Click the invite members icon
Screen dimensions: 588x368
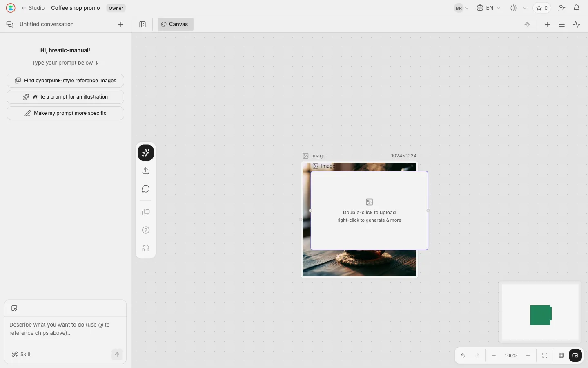pyautogui.click(x=562, y=8)
